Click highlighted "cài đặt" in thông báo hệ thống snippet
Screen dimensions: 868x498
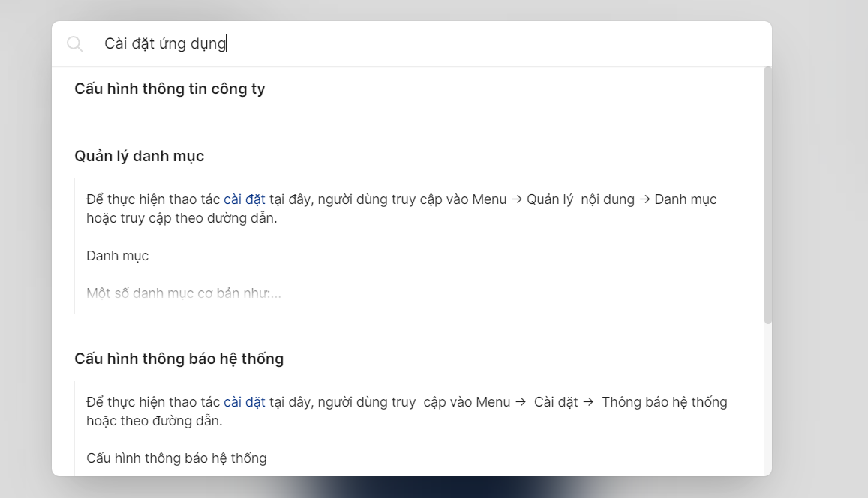[245, 402]
